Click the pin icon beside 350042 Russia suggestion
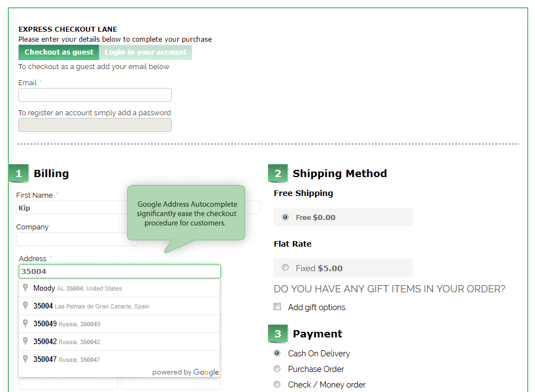Viewport: 535px width, 392px height. coord(25,341)
